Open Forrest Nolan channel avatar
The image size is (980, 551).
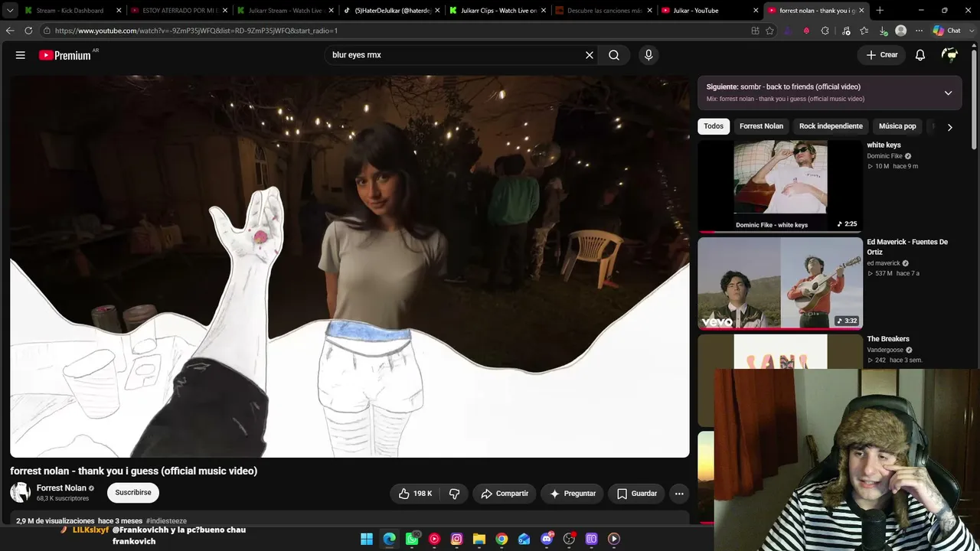(21, 493)
